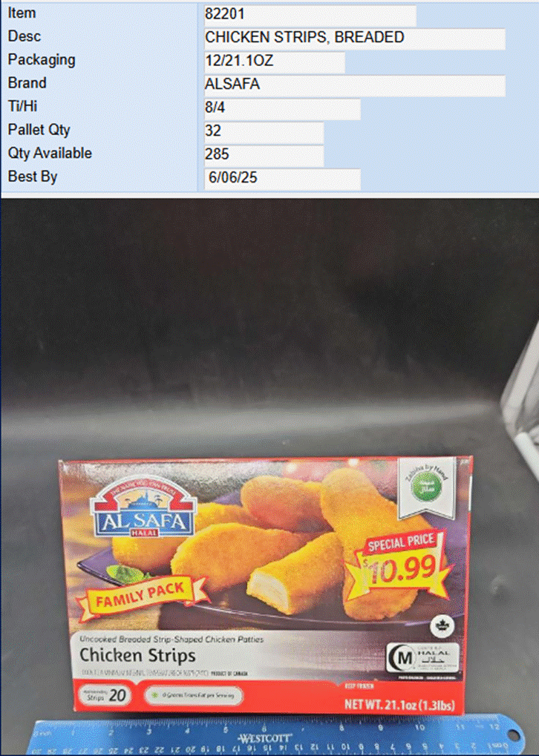Click the Family Pack ribbon banner
This screenshot has width=539, height=756.
click(x=141, y=594)
